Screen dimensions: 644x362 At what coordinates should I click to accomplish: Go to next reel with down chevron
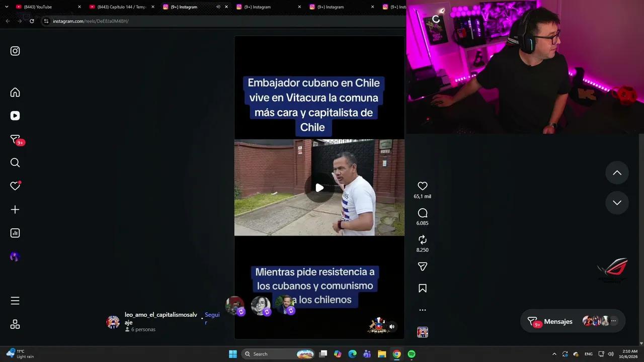tap(617, 203)
